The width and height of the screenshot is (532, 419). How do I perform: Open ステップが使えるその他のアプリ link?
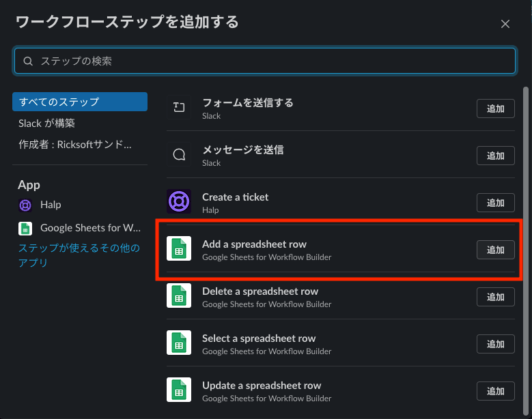click(79, 255)
